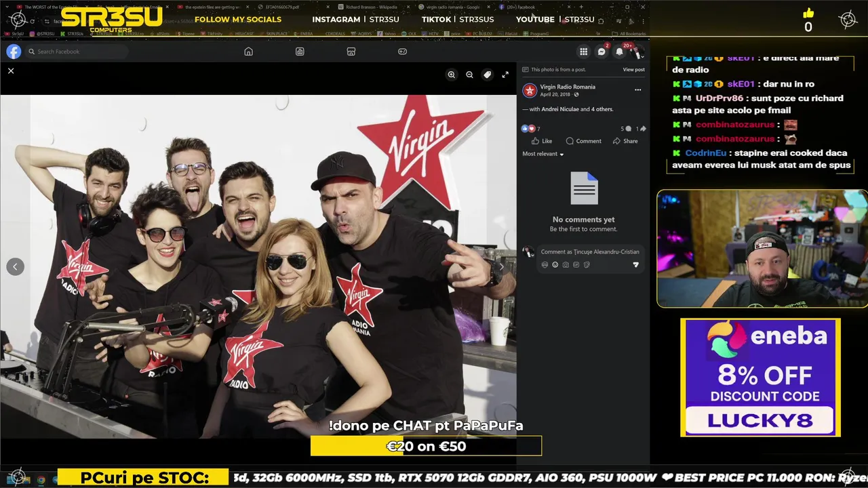Open the Facebook Marketplace icon
The width and height of the screenshot is (868, 488).
(x=351, y=52)
